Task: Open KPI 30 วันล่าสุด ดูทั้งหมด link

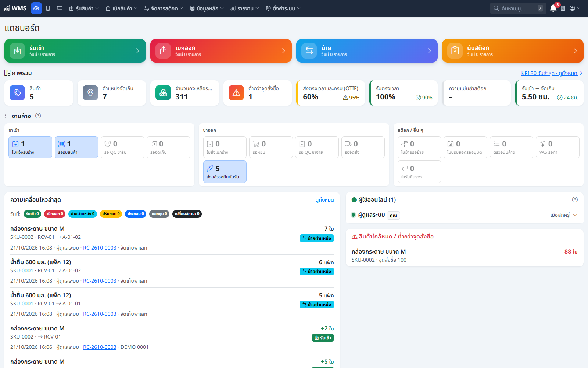Action: click(x=552, y=73)
